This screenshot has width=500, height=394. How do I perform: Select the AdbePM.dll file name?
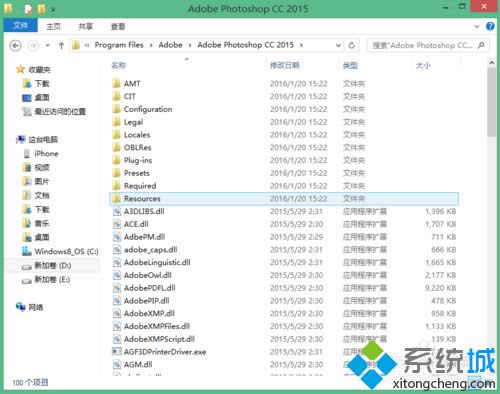point(144,237)
